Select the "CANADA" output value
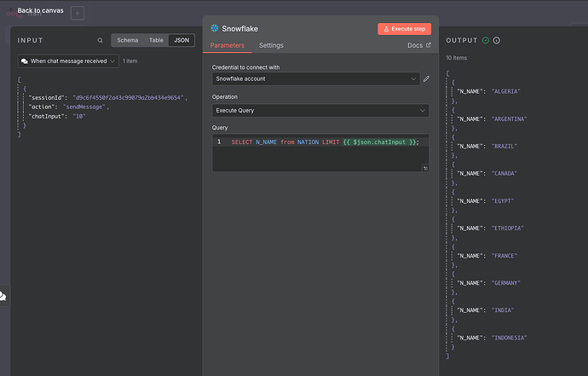 [x=504, y=173]
